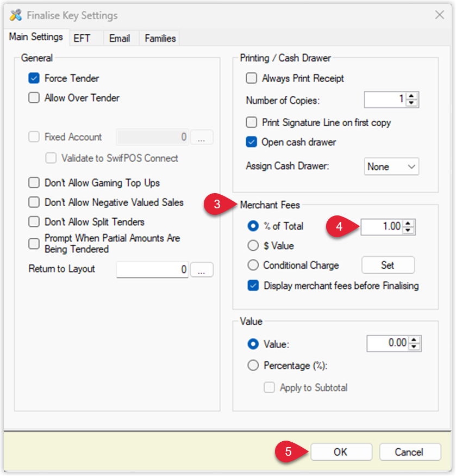This screenshot has height=476, width=456.
Task: Click the Number of Copies field
Action: click(385, 100)
